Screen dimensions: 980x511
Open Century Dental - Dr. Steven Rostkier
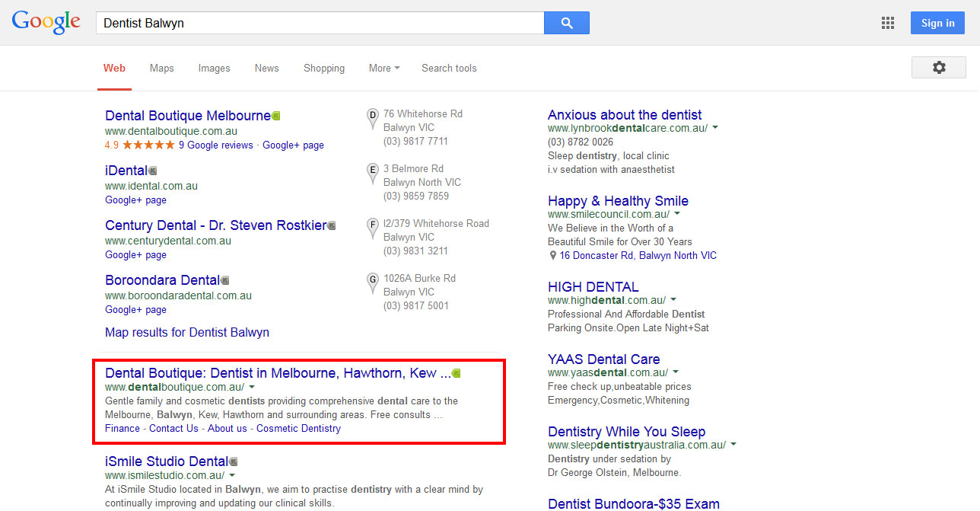click(x=215, y=225)
